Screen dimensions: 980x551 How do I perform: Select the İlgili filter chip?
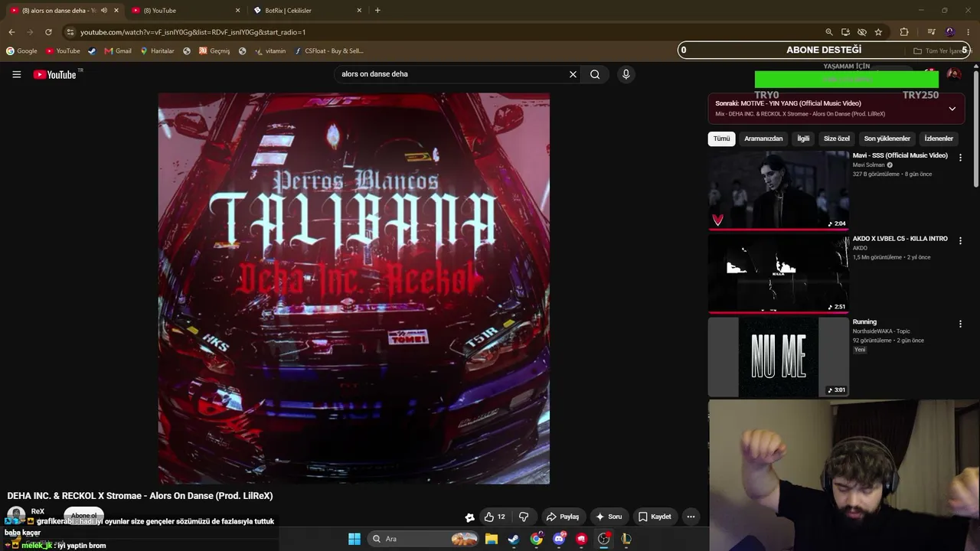(x=803, y=139)
